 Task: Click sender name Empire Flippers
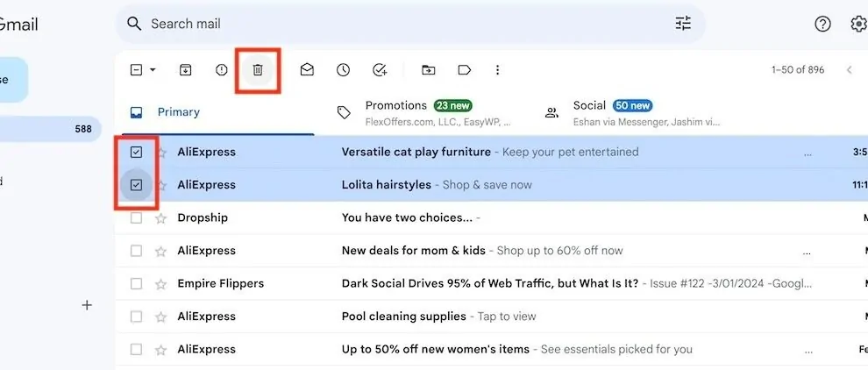[220, 283]
